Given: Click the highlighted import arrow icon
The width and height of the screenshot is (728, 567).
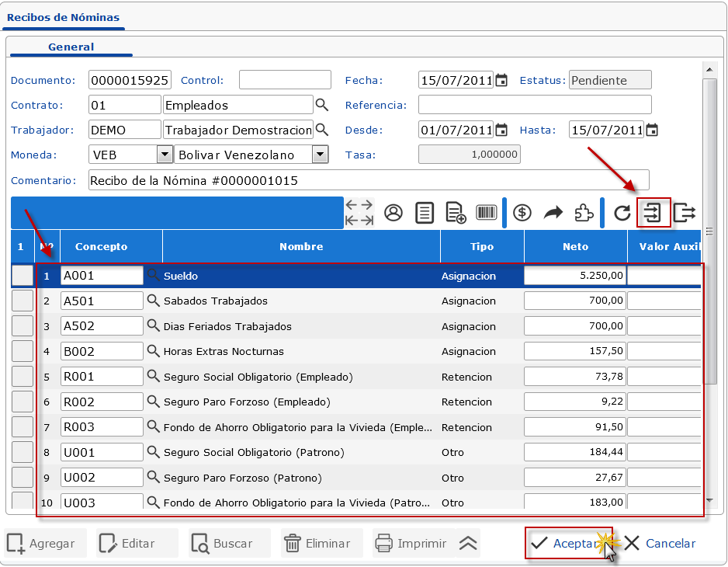Looking at the screenshot, I should coord(653,213).
